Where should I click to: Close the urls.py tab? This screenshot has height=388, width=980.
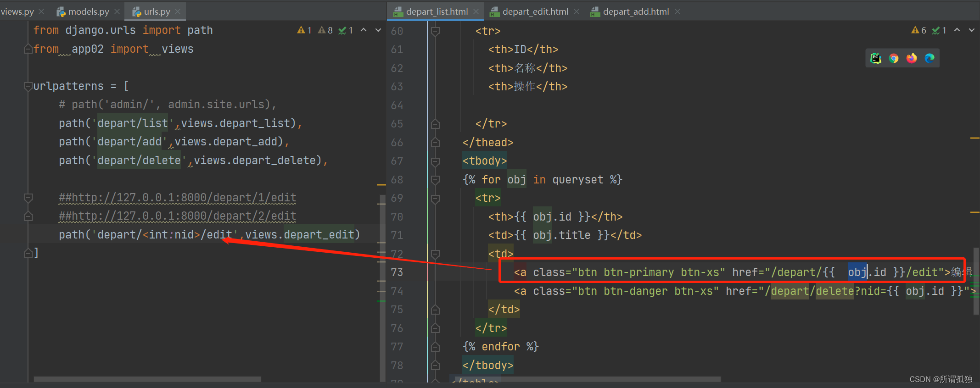(178, 11)
